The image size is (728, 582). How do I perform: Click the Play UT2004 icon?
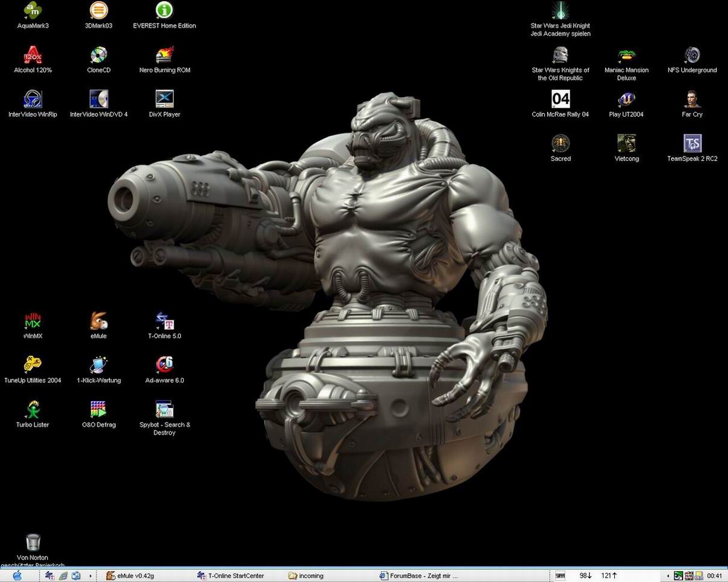626,99
